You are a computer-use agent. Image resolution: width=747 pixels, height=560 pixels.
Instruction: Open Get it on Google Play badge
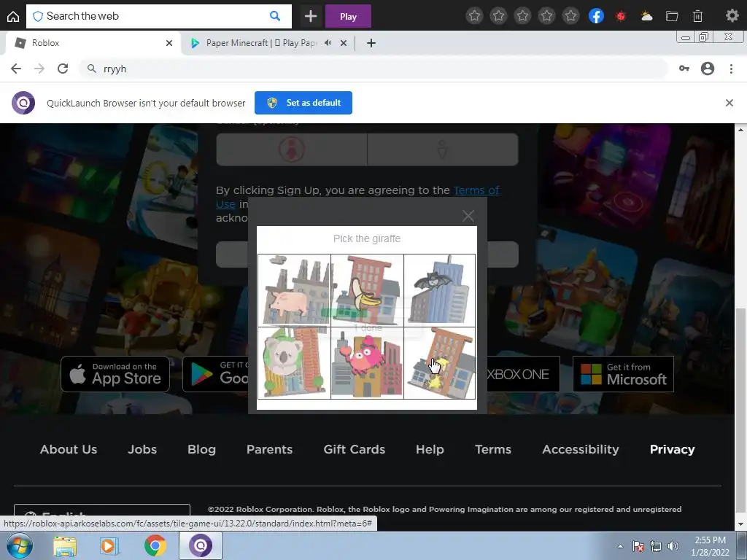pos(216,374)
